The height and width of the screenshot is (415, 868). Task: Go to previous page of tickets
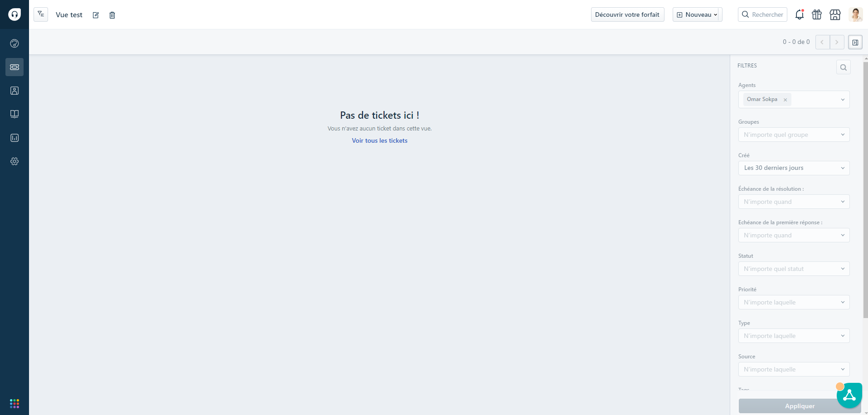pos(822,42)
